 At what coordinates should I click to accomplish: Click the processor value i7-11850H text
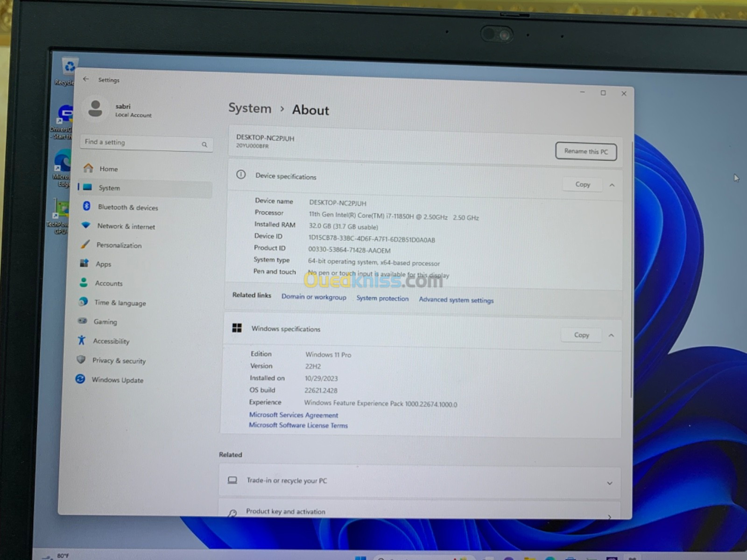tap(394, 216)
